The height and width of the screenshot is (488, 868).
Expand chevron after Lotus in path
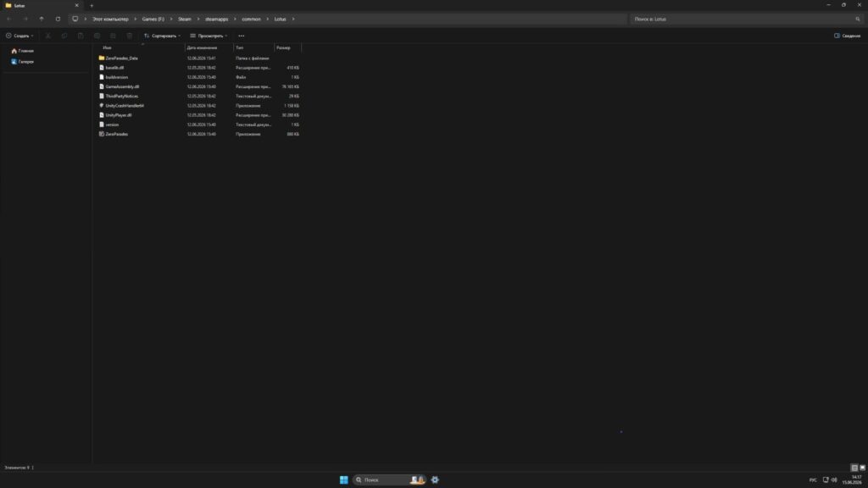click(x=292, y=19)
